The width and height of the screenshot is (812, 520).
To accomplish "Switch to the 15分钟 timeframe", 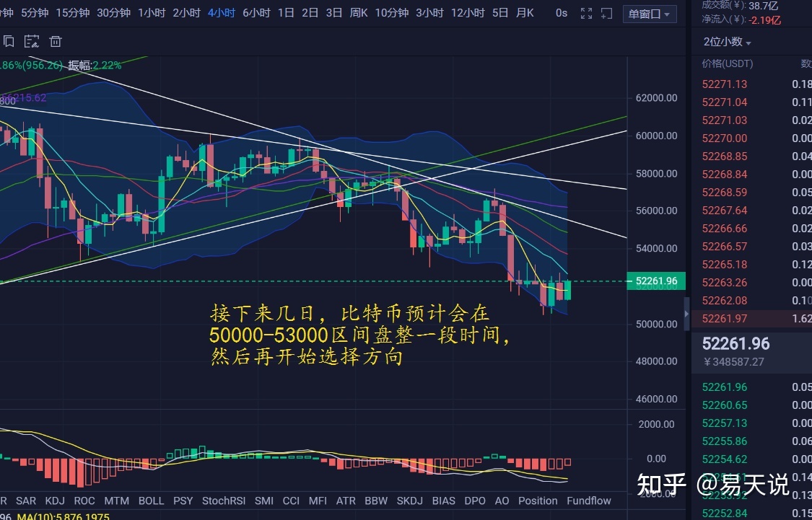I will pos(72,13).
